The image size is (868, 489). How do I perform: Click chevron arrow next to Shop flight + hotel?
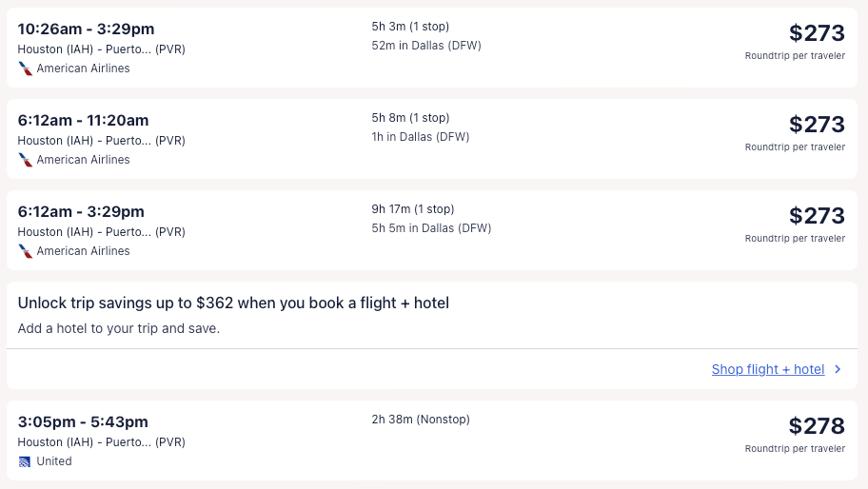click(x=838, y=369)
